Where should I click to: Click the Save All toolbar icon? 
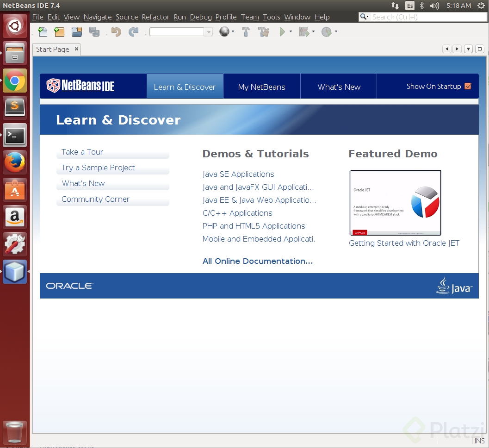pyautogui.click(x=94, y=32)
